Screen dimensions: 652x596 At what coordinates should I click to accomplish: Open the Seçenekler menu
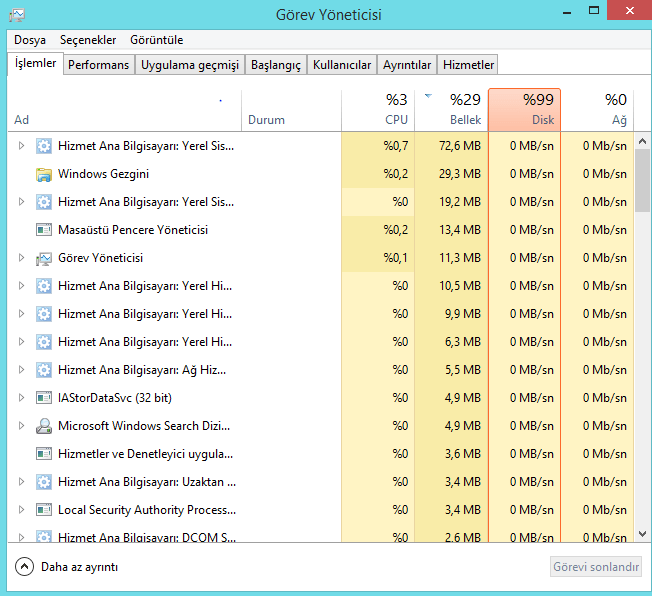click(88, 40)
